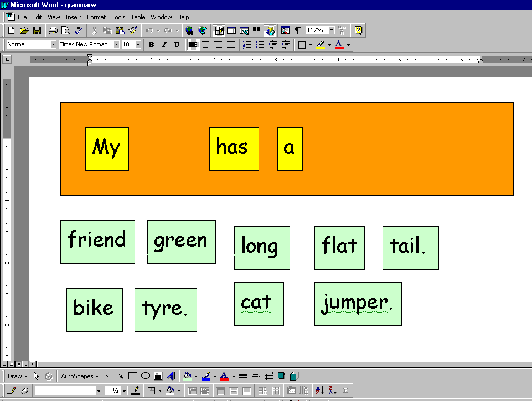Select the yellow box containing 'My'
Screen dimensions: 532x401
point(107,149)
